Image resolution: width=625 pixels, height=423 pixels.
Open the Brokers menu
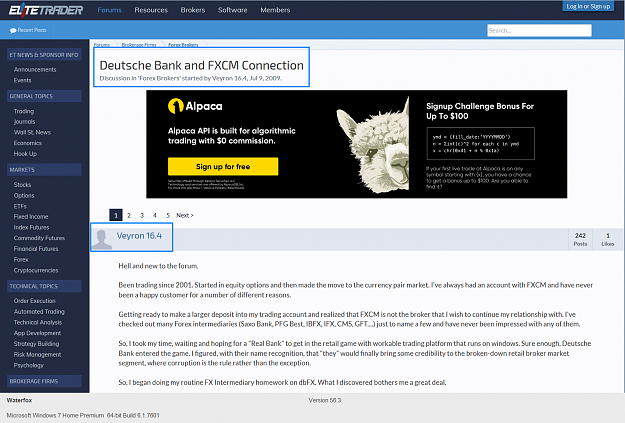pos(193,10)
